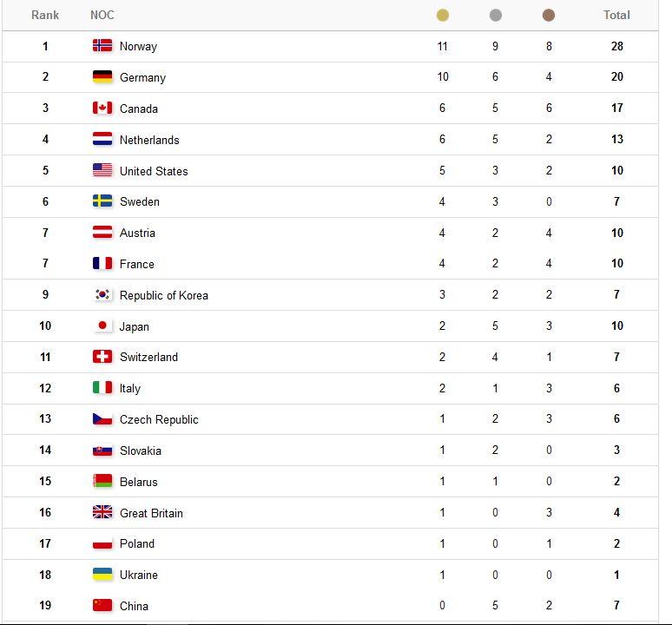
Task: Click the Norway flag icon
Action: [x=102, y=45]
